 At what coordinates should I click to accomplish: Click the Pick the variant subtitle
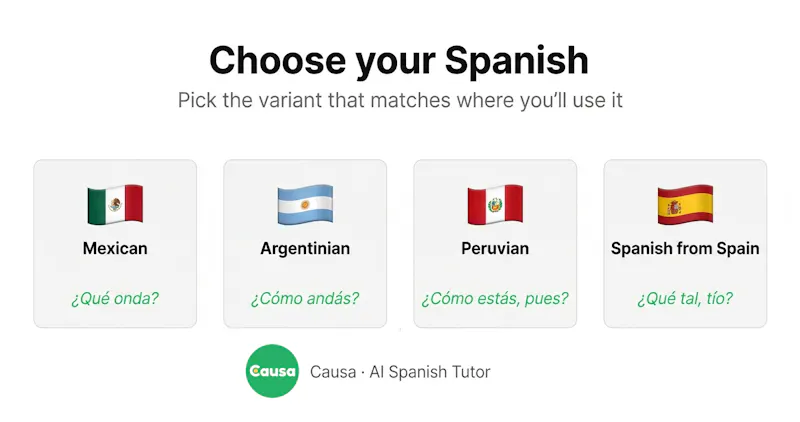tap(400, 100)
